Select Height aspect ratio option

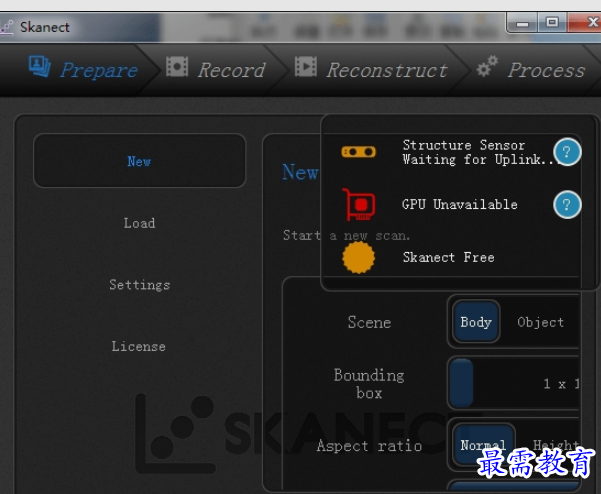(555, 445)
